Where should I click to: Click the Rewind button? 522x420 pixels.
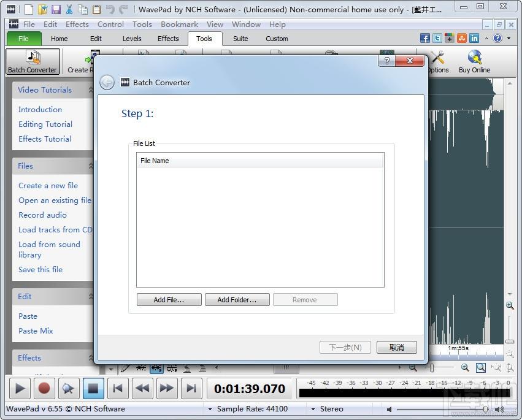(x=142, y=388)
